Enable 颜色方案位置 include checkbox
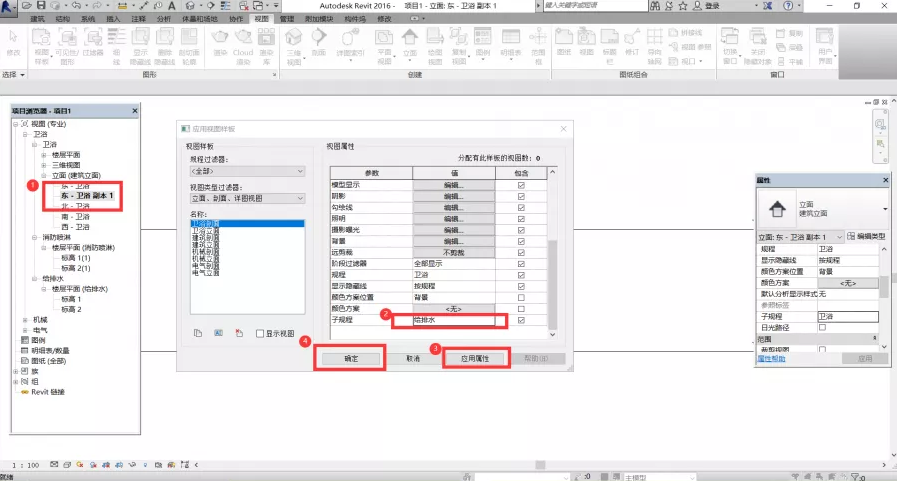Image resolution: width=897 pixels, height=481 pixels. [x=521, y=297]
